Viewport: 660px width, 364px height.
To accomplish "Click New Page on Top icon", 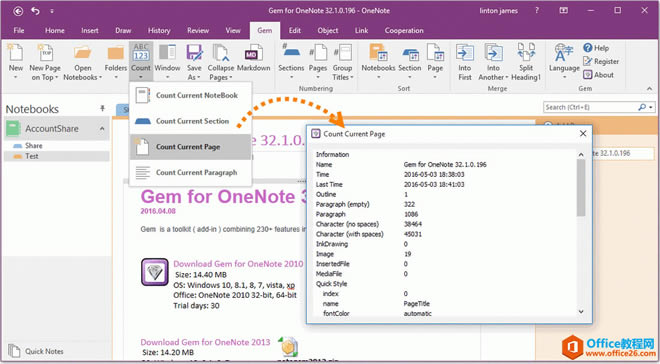I will pos(45,53).
